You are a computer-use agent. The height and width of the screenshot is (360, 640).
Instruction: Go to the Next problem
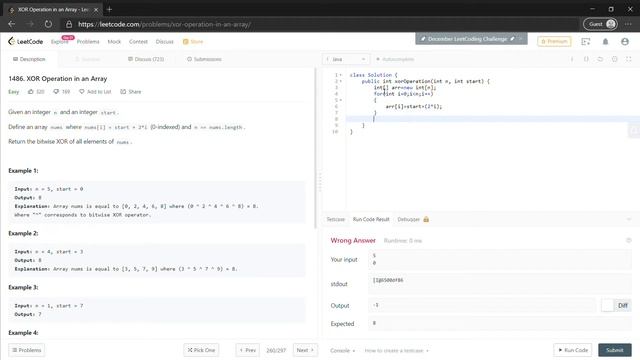pyautogui.click(x=305, y=350)
